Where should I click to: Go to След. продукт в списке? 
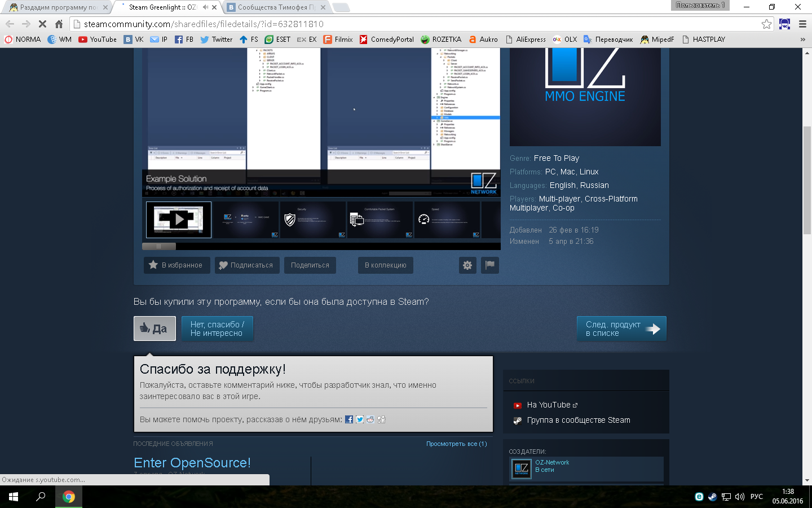tap(621, 329)
